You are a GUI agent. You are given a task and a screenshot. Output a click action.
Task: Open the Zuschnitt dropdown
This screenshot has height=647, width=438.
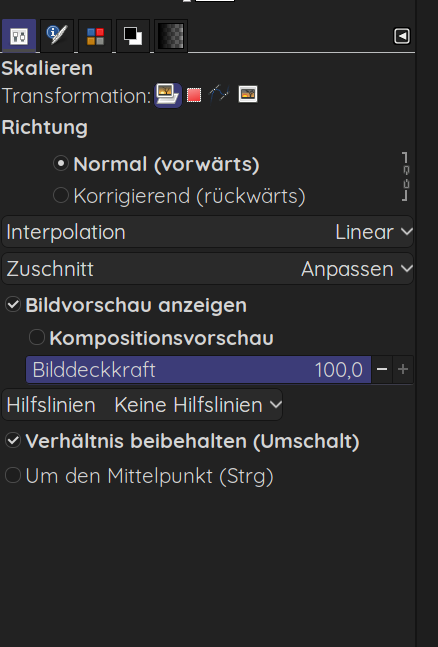(208, 269)
